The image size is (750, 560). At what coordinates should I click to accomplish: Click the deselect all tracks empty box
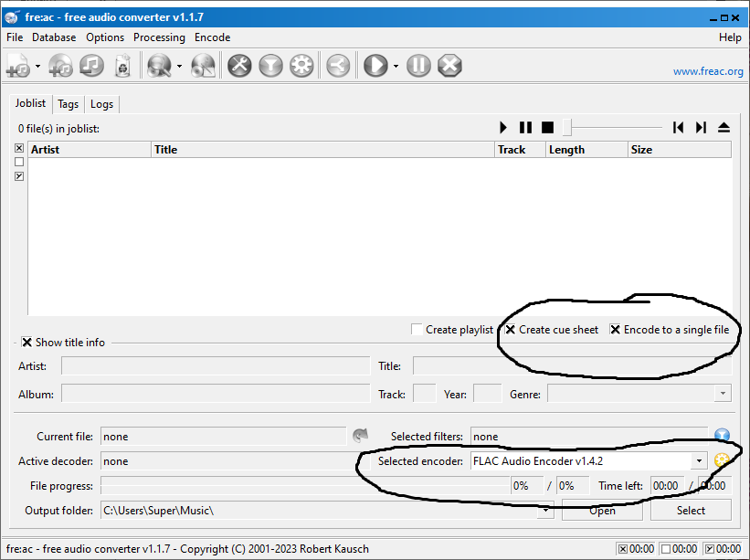click(x=19, y=162)
